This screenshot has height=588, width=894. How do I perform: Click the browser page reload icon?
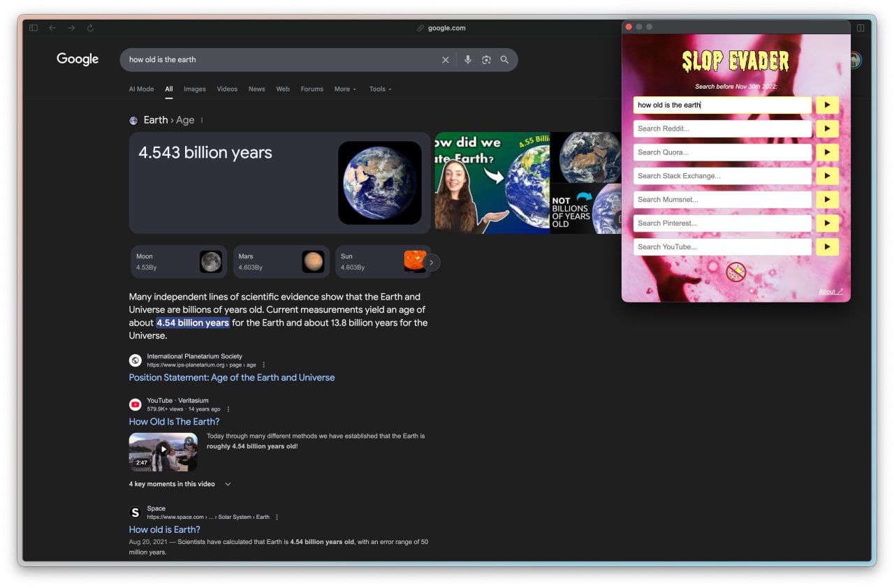pos(90,28)
